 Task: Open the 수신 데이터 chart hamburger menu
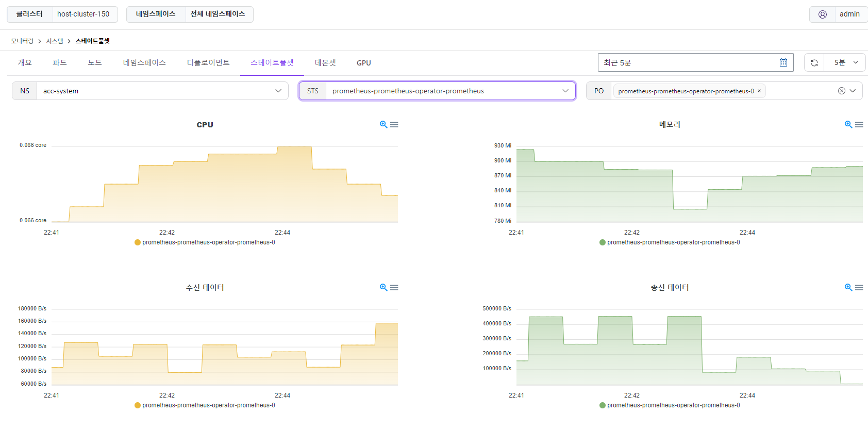click(x=394, y=287)
